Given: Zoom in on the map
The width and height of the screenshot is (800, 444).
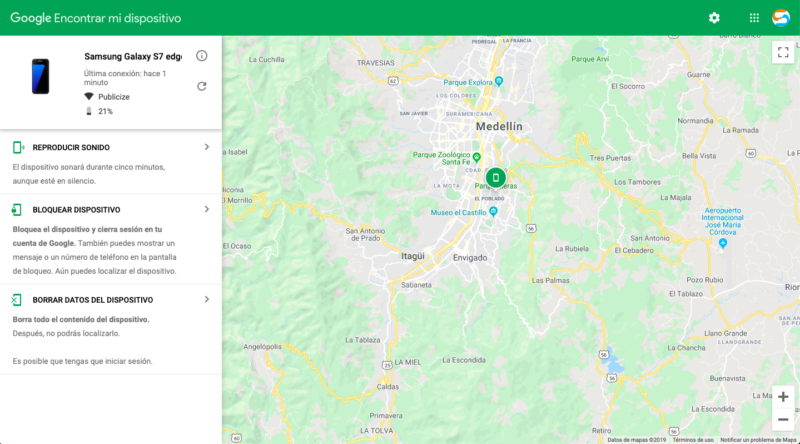Looking at the screenshot, I should coord(783,397).
